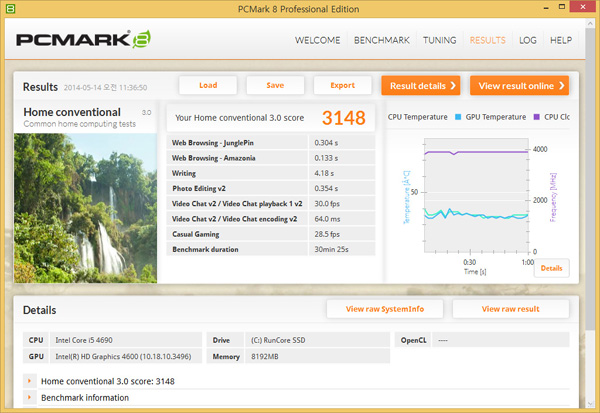600x413 pixels.
Task: Click View raw result
Action: (510, 309)
